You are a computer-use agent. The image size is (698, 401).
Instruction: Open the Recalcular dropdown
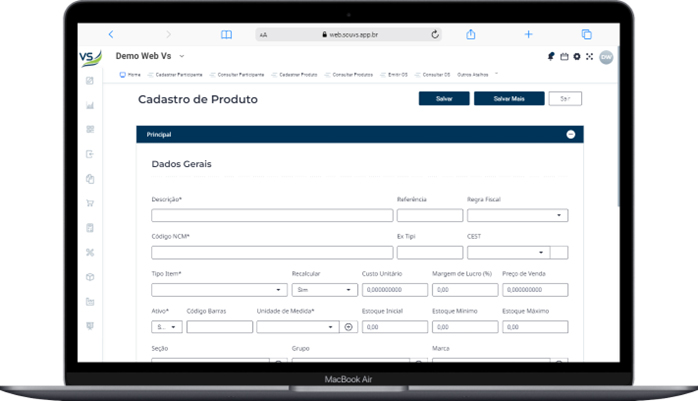[x=325, y=290]
